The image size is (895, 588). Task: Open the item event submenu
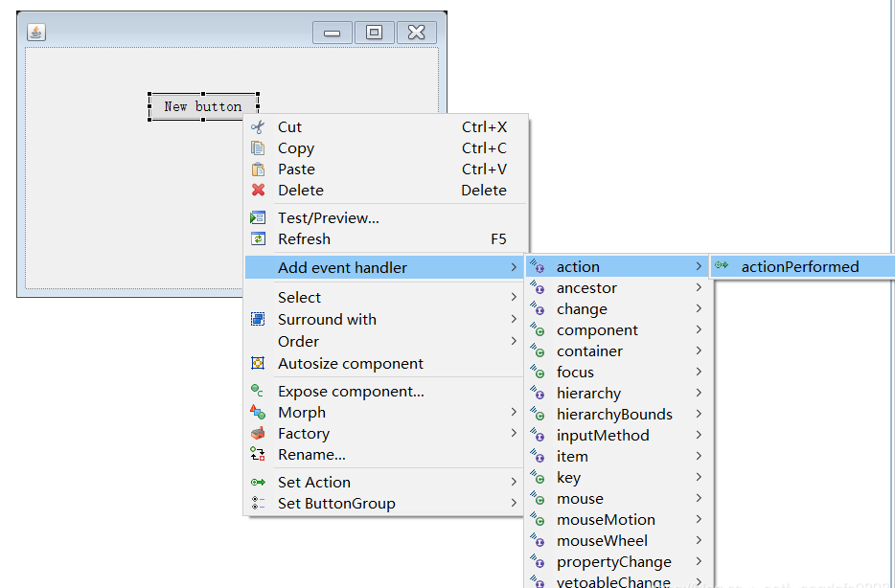click(x=619, y=456)
